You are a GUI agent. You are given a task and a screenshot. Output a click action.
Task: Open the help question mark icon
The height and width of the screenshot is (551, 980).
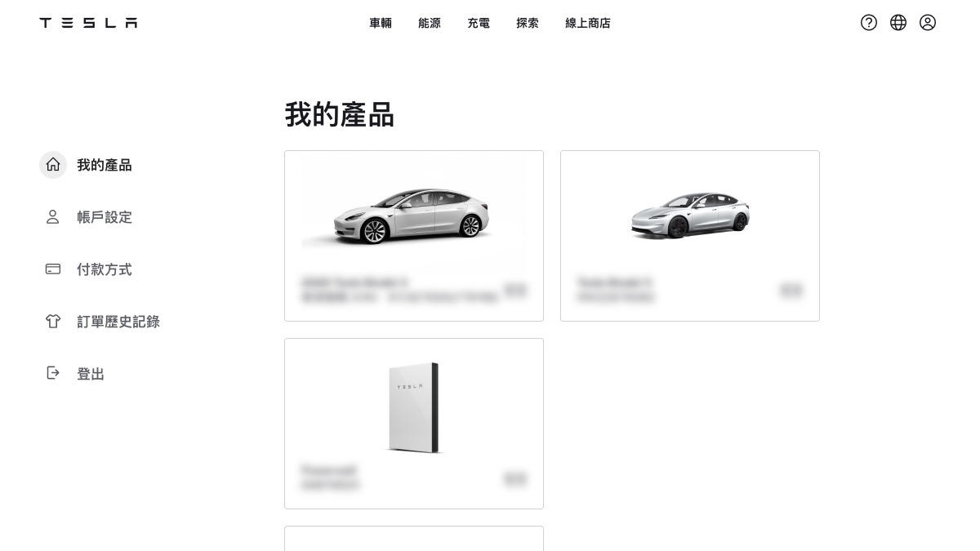(869, 23)
